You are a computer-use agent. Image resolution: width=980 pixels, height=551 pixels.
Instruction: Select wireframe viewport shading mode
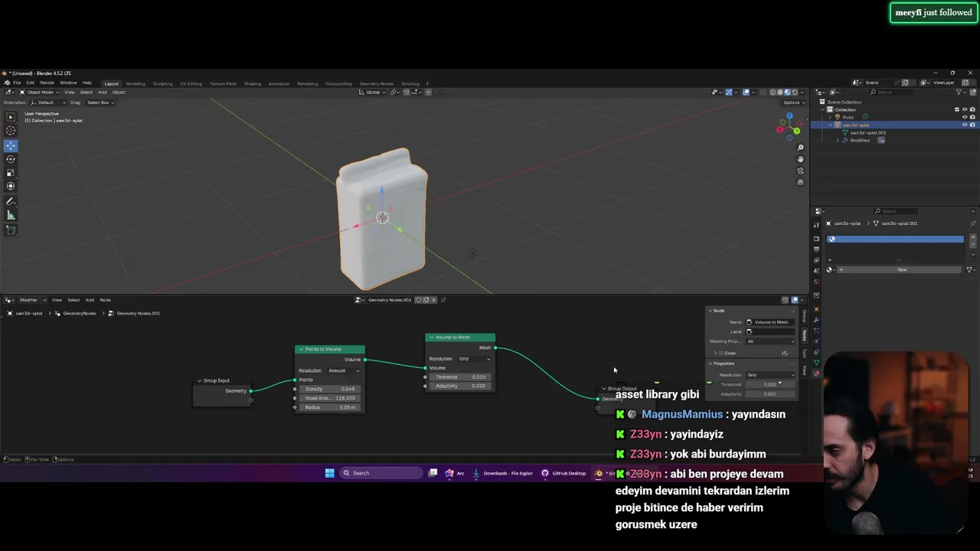pos(773,92)
